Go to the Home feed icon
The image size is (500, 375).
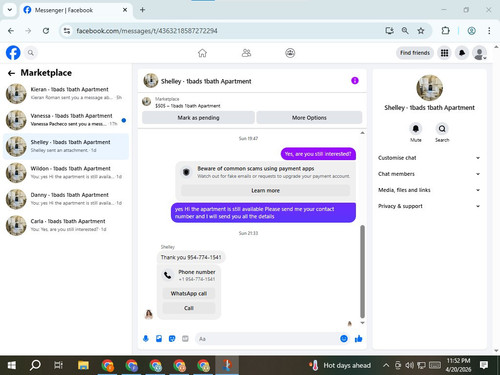(202, 53)
